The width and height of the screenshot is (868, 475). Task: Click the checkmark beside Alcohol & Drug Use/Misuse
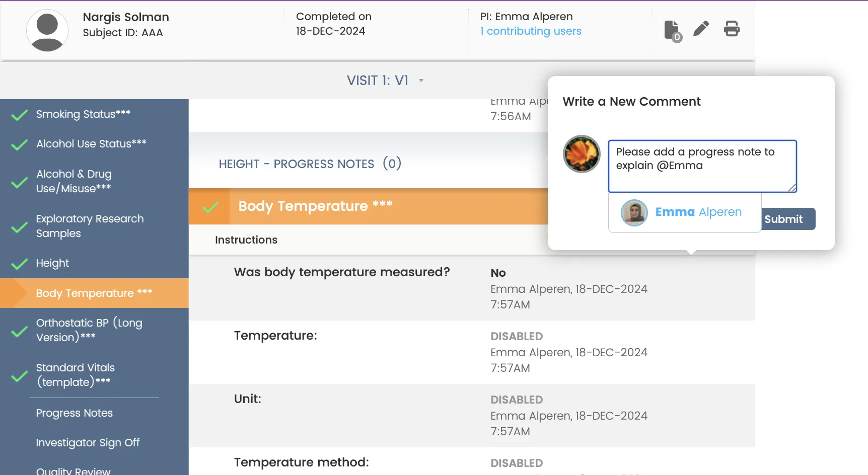click(19, 182)
